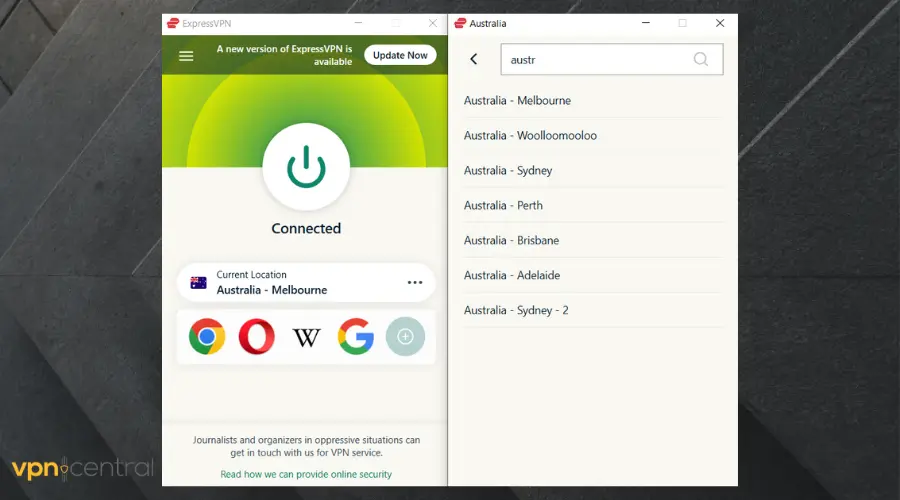
Task: Minimize the ExpressVPN main window
Action: click(358, 23)
